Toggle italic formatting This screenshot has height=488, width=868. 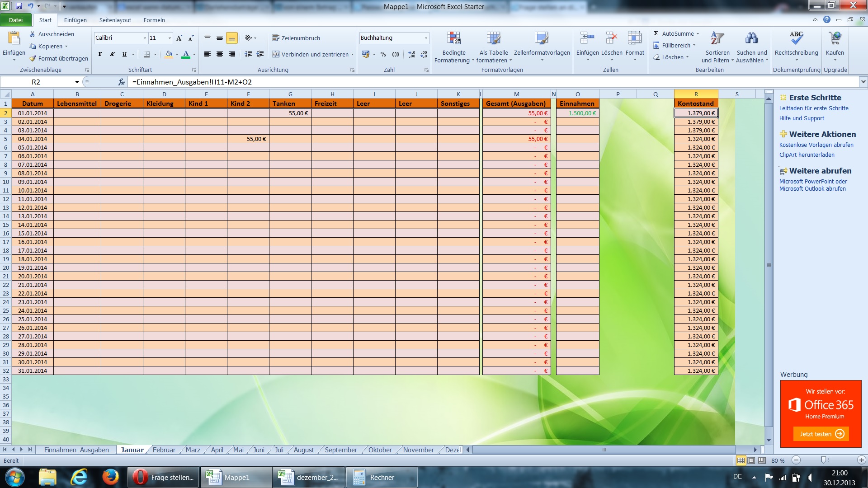[112, 54]
